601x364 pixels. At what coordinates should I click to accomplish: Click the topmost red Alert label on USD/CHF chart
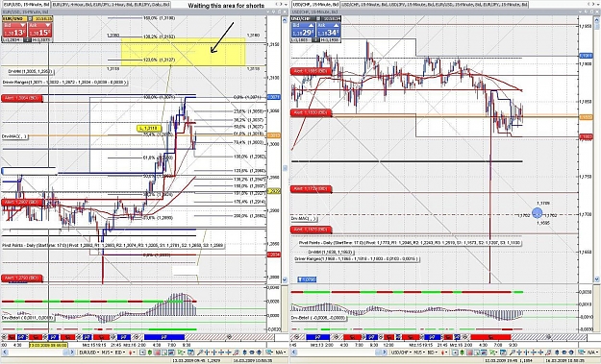point(311,72)
